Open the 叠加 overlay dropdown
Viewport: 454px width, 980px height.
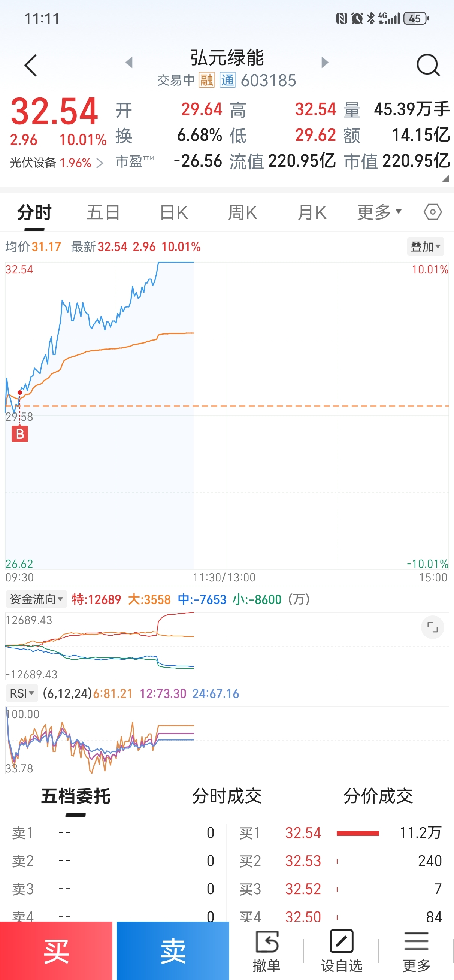[x=426, y=246]
